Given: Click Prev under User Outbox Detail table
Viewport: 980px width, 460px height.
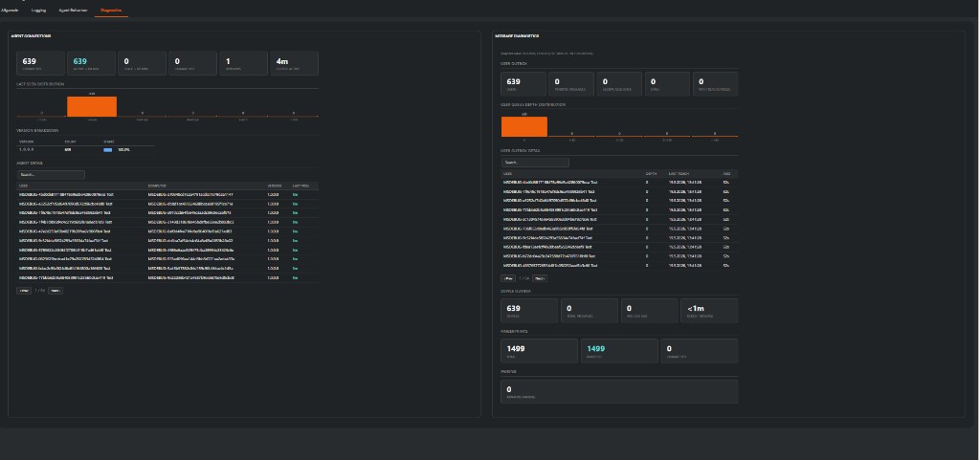Looking at the screenshot, I should pos(508,278).
